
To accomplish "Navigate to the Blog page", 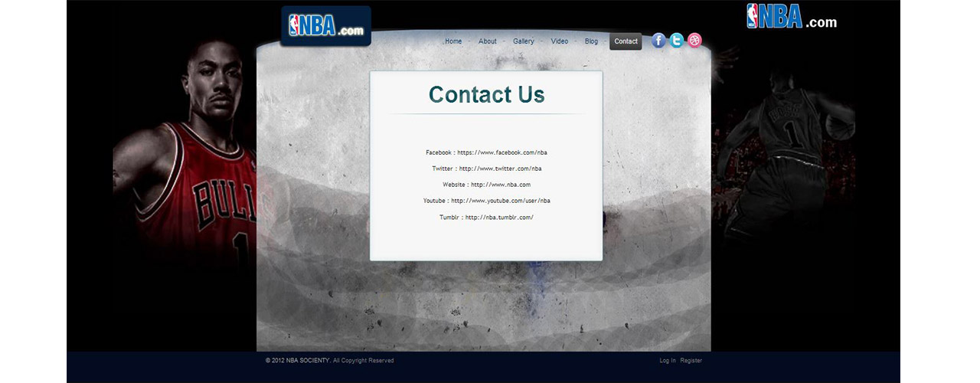I will click(x=591, y=41).
